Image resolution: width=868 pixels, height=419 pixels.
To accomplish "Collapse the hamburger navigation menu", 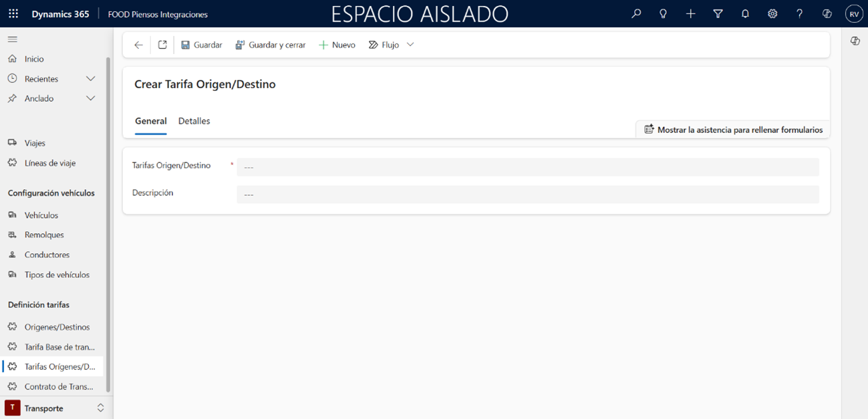I will 13,39.
